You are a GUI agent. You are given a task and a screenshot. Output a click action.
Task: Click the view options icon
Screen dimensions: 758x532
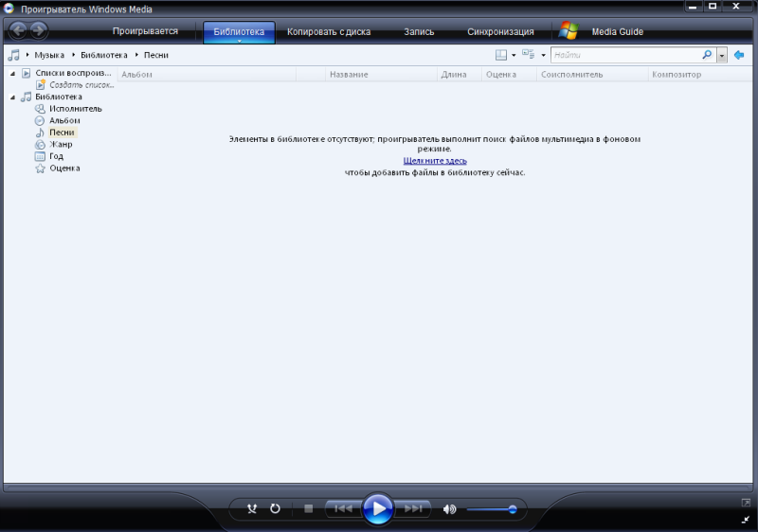(529, 55)
